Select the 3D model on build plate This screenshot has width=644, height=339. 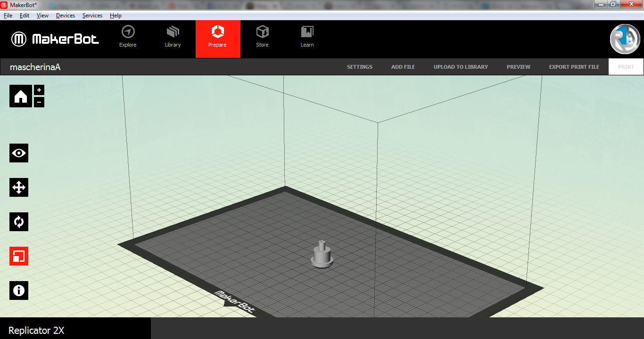322,255
